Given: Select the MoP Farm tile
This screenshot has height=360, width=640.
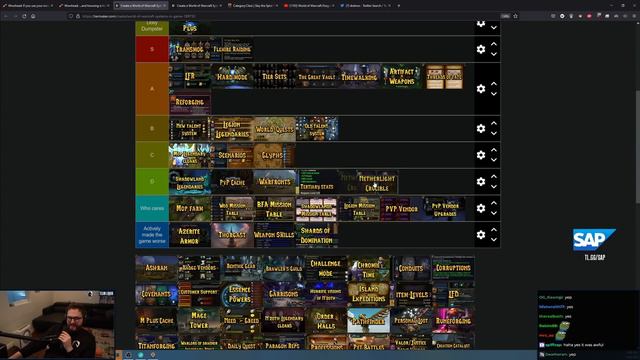Looking at the screenshot, I should 190,209.
